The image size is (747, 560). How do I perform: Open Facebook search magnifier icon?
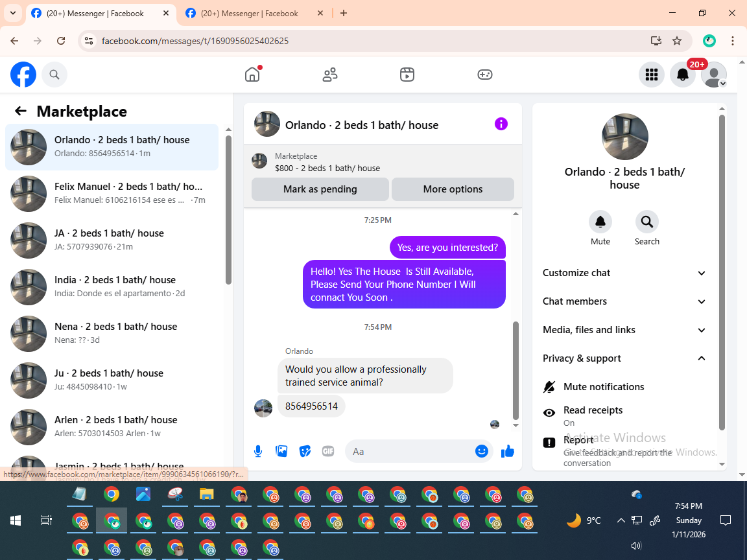tap(54, 75)
